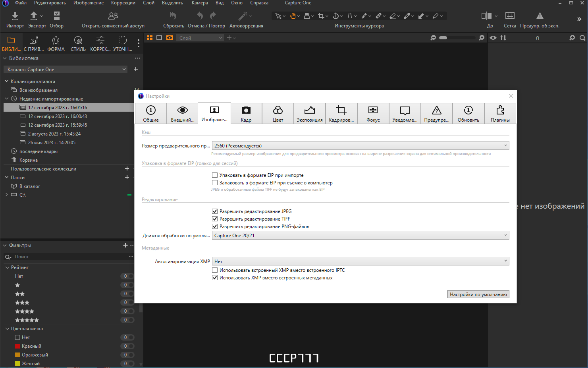Adjust the viewer zoom slider

[x=457, y=38]
